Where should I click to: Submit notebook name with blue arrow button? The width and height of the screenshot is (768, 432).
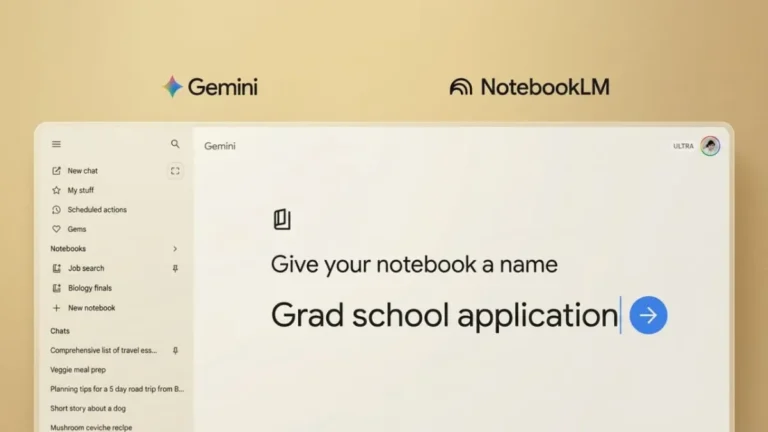648,315
